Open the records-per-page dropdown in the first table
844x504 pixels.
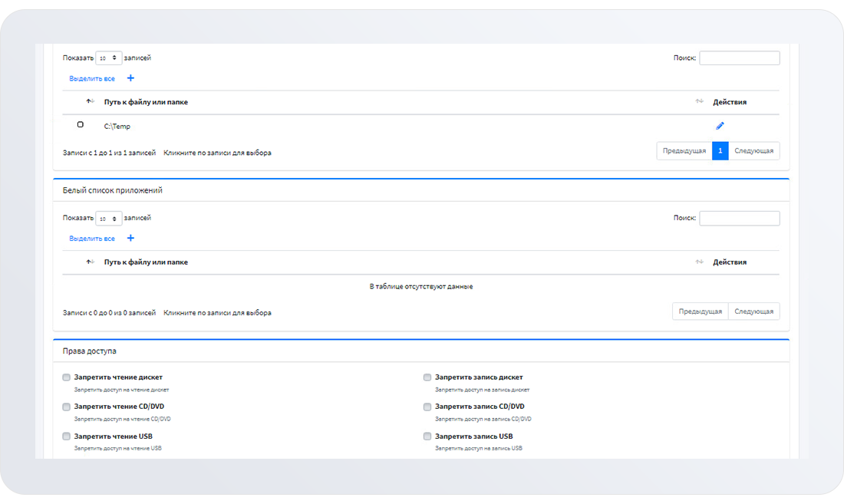click(108, 58)
